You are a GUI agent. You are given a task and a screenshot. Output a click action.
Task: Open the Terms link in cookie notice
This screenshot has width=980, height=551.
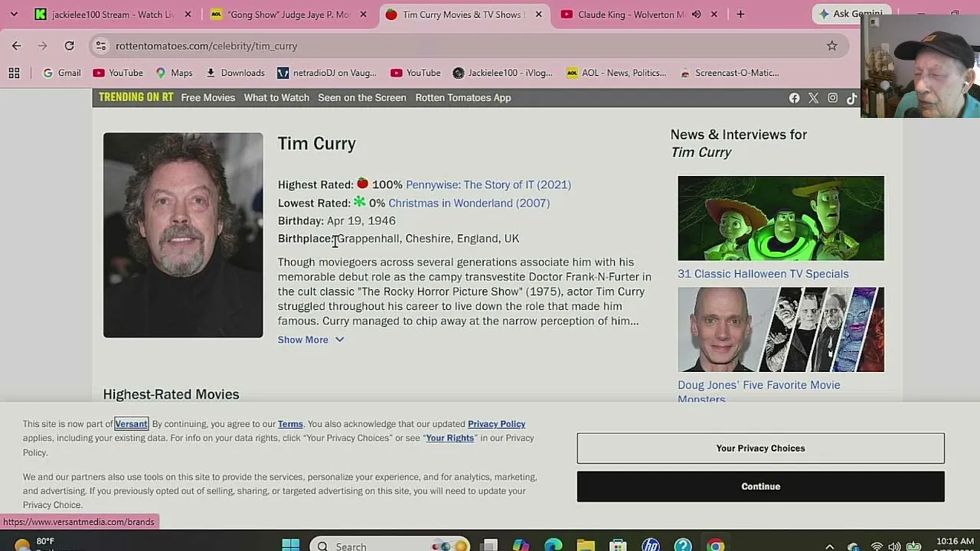tap(290, 424)
